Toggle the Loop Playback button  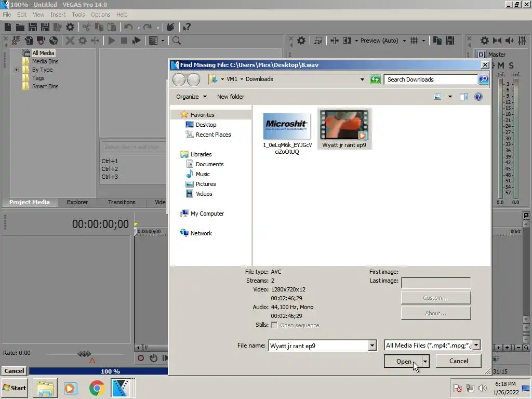(153, 358)
